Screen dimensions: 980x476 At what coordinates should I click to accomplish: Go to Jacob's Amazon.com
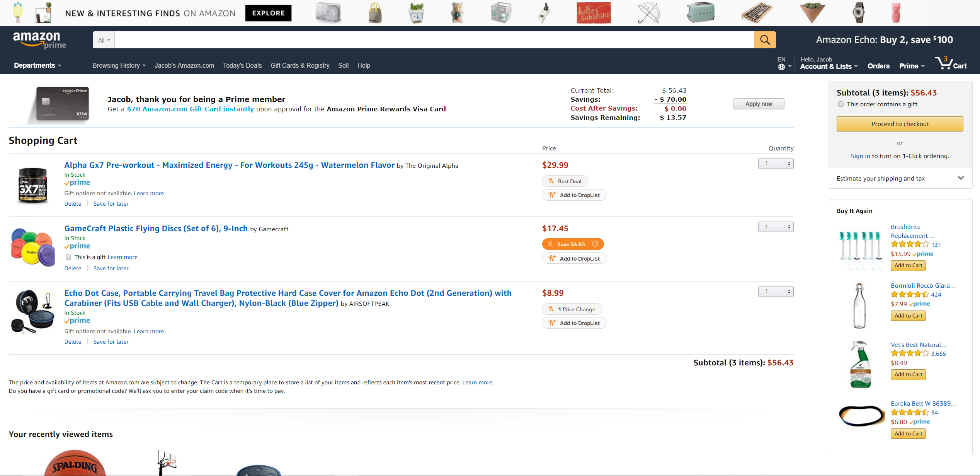pyautogui.click(x=184, y=65)
